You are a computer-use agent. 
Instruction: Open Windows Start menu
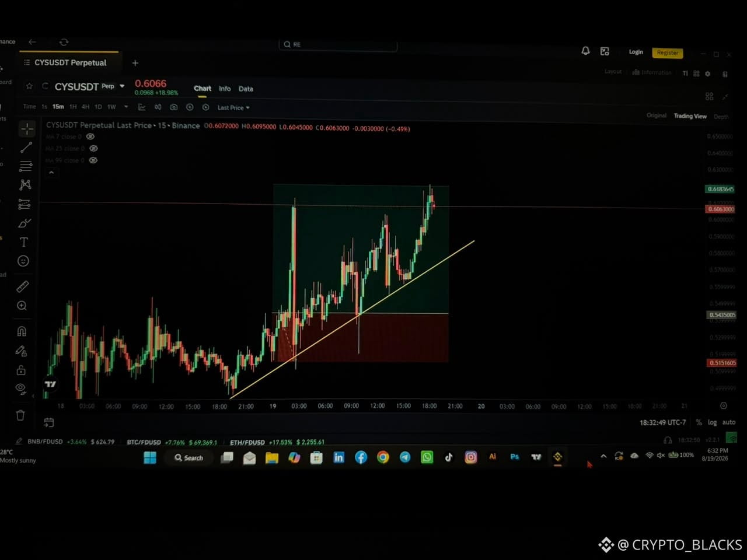[x=150, y=458]
